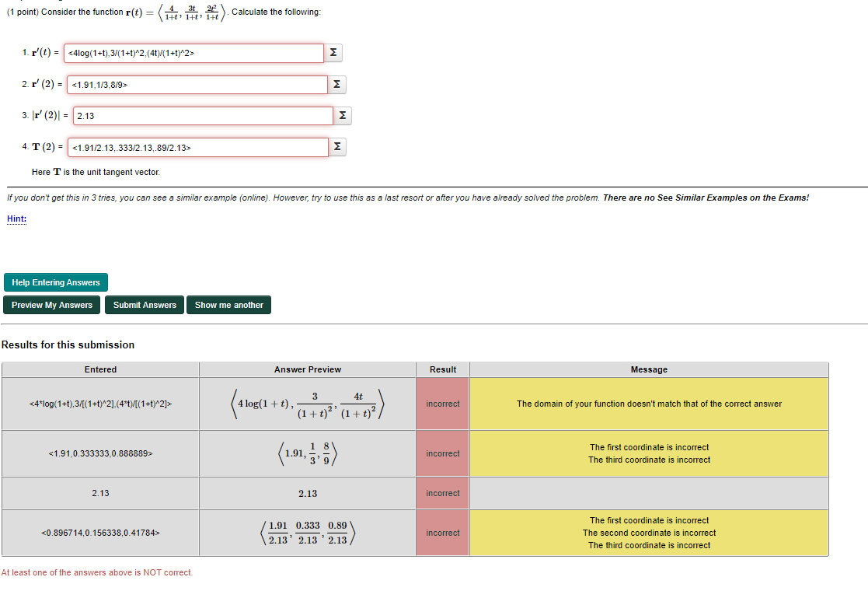Click the |r'(2)| answer field containing 2.13
This screenshot has height=591, width=868.
[x=203, y=116]
